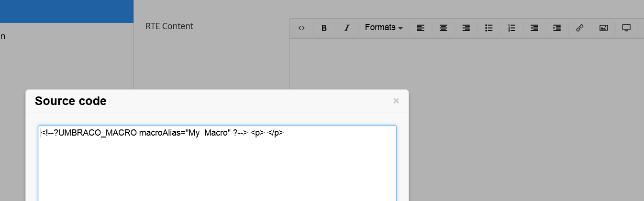
Task: Select the blue highlighted sidebar item
Action: [x=67, y=11]
